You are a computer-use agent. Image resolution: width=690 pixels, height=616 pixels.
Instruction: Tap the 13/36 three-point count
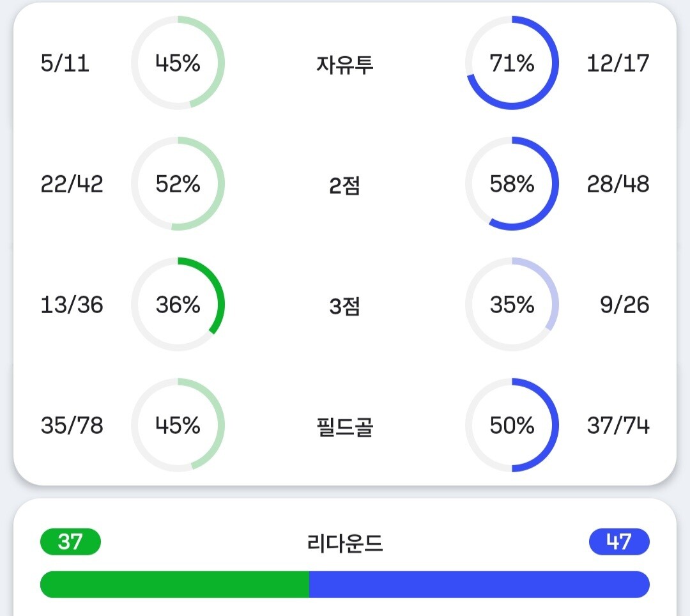(72, 305)
